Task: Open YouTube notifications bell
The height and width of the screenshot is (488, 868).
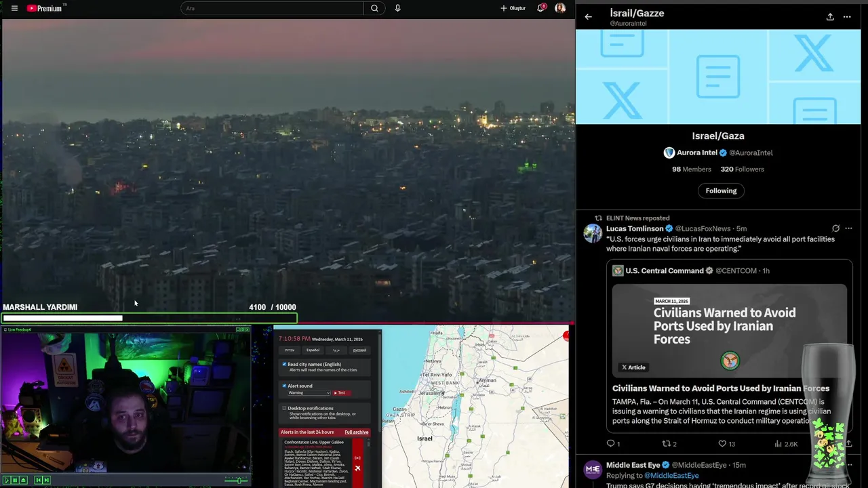Action: click(541, 8)
